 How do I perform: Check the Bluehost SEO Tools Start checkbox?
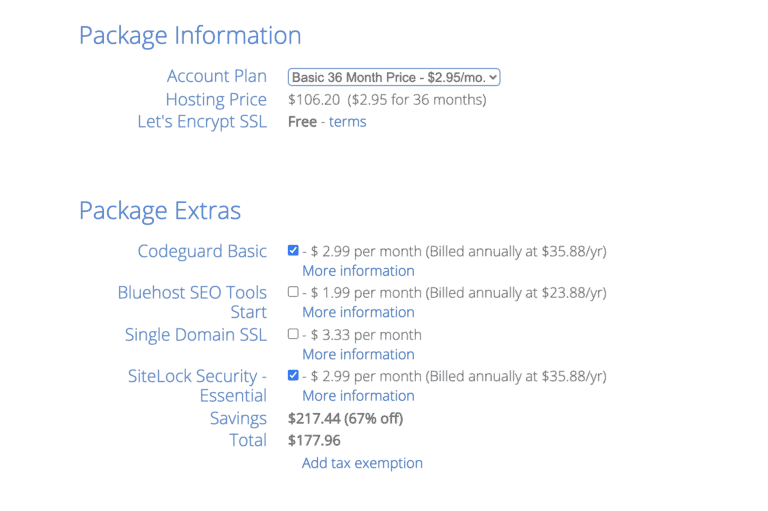coord(293,292)
